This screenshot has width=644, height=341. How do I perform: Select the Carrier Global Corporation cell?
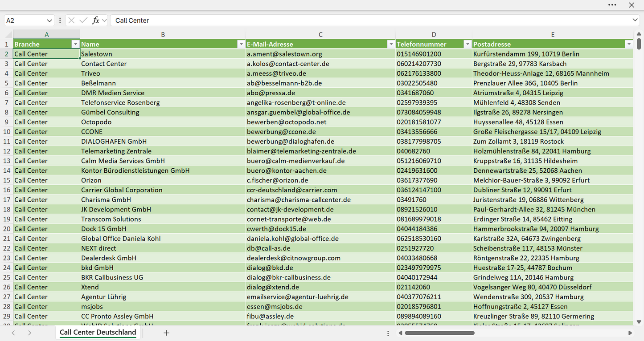click(163, 190)
